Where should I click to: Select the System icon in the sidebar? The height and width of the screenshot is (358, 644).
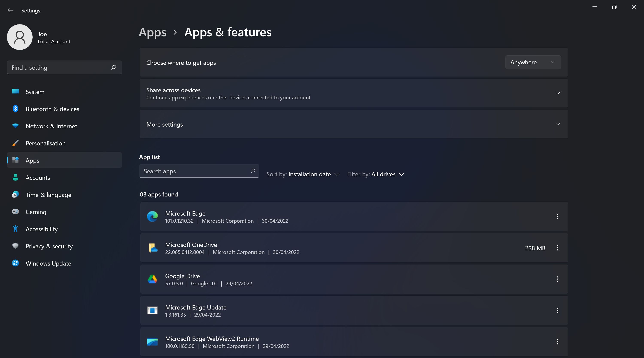[15, 92]
